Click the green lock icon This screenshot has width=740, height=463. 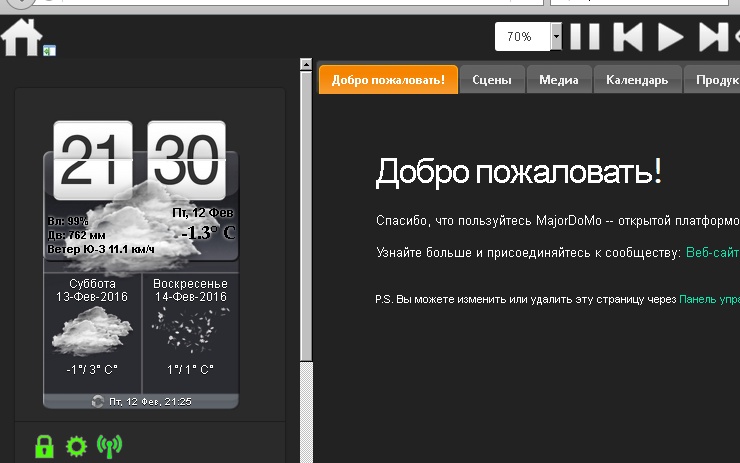click(44, 446)
